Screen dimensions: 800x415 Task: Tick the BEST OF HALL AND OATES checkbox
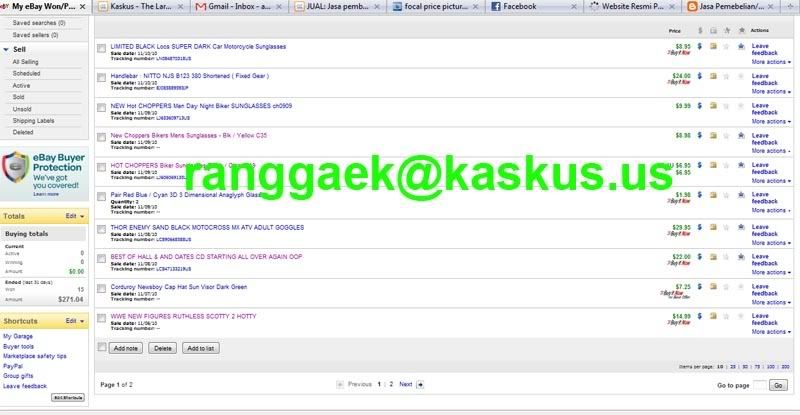tap(102, 258)
